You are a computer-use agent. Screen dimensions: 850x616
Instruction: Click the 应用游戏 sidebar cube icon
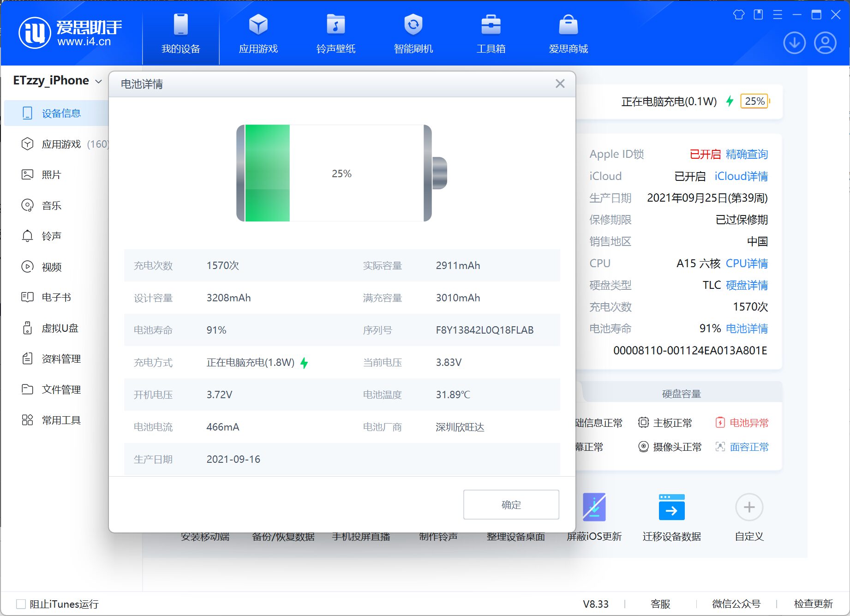27,144
